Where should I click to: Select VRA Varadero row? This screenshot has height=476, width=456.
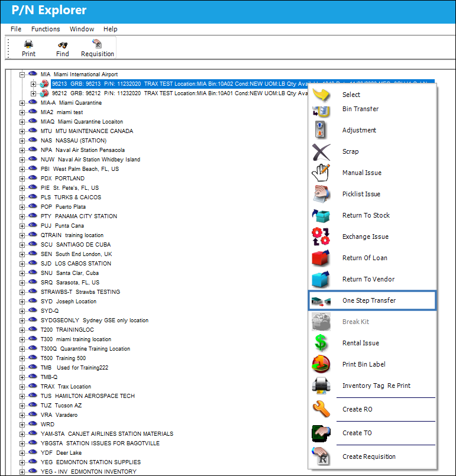59,415
